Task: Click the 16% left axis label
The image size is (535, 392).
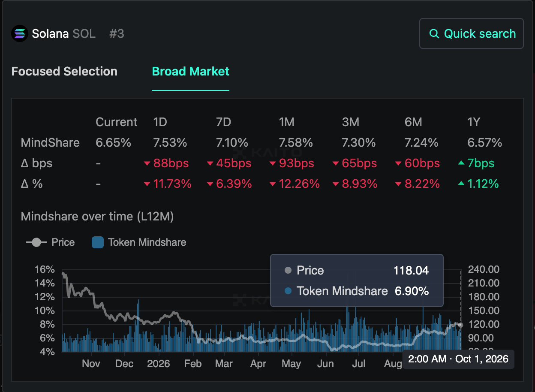Action: coord(45,269)
